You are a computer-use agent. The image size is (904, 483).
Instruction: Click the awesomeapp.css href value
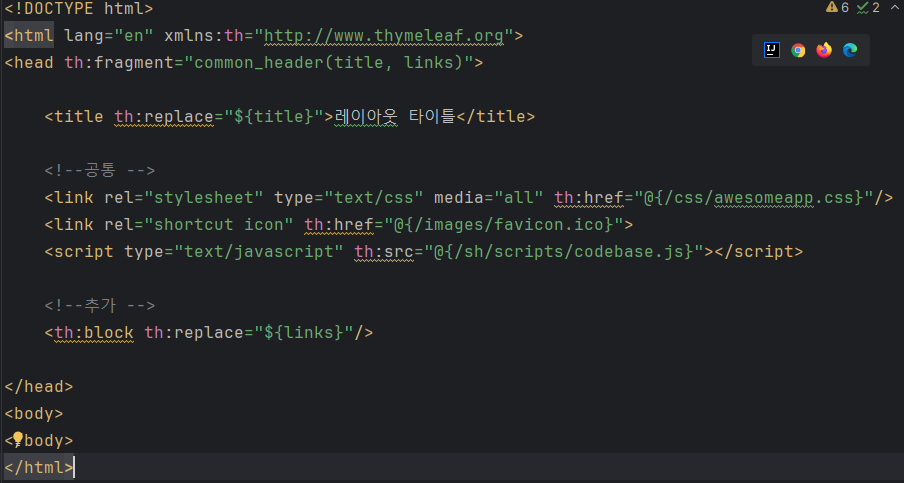point(754,198)
